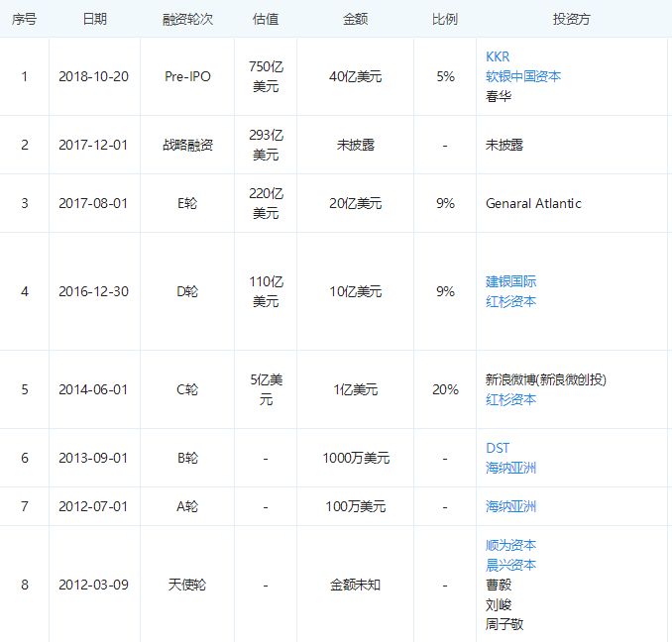Click the 金额 column header
The height and width of the screenshot is (642, 672).
[x=355, y=19]
